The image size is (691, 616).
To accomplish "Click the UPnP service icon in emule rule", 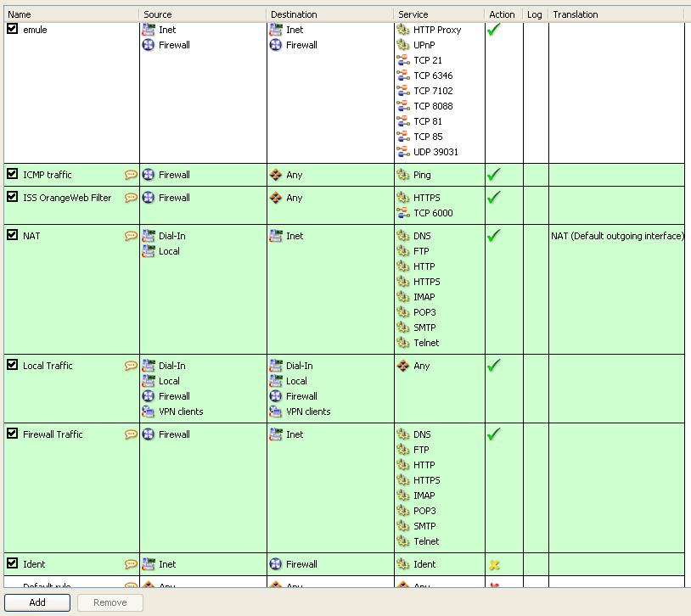I will pyautogui.click(x=402, y=45).
